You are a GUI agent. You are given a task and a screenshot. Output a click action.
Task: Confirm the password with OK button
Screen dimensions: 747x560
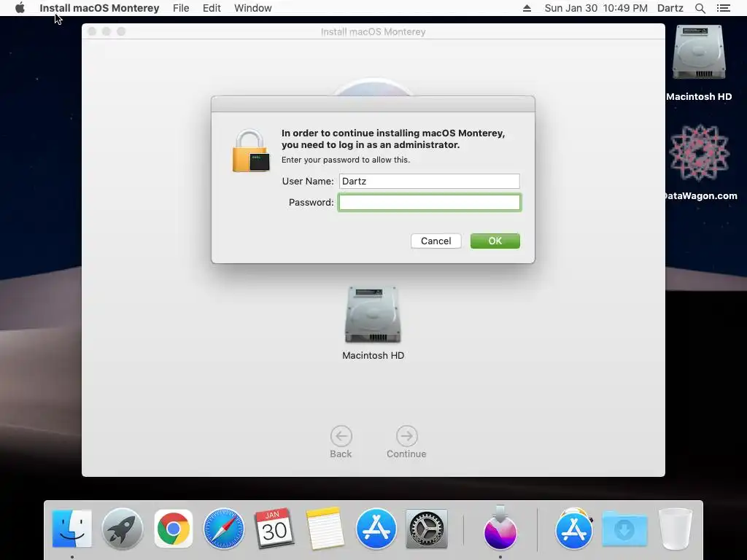tap(495, 241)
